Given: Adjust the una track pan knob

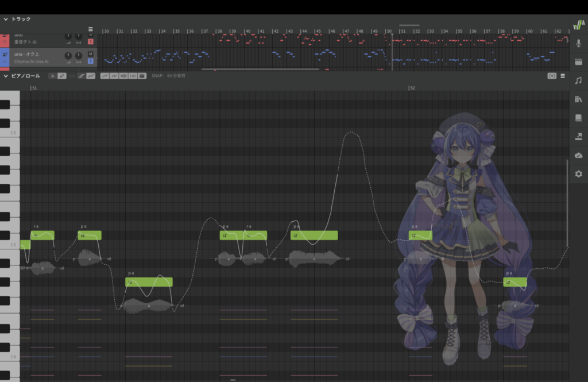Looking at the screenshot, I should (x=78, y=56).
